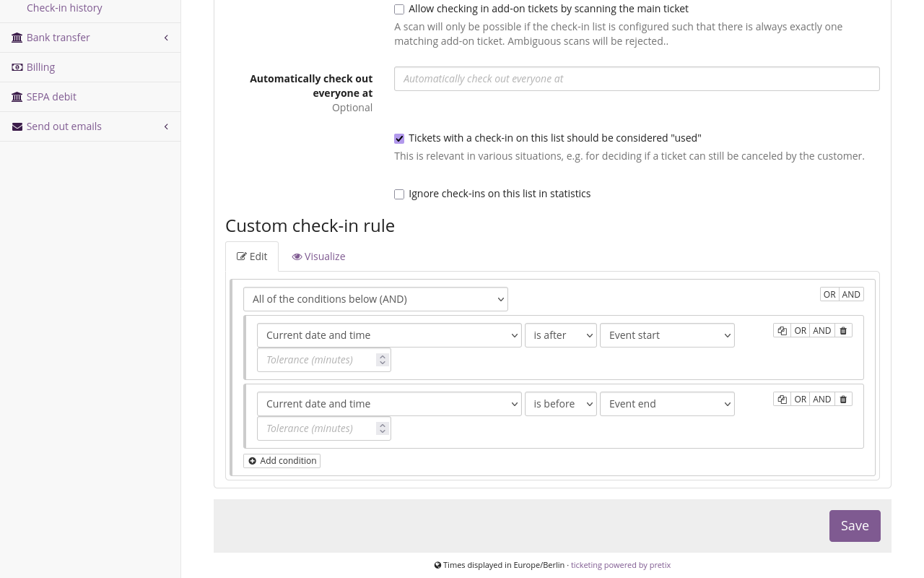This screenshot has height=578, width=924.
Task: Open Send out emails via the envelope icon
Action: click(17, 126)
